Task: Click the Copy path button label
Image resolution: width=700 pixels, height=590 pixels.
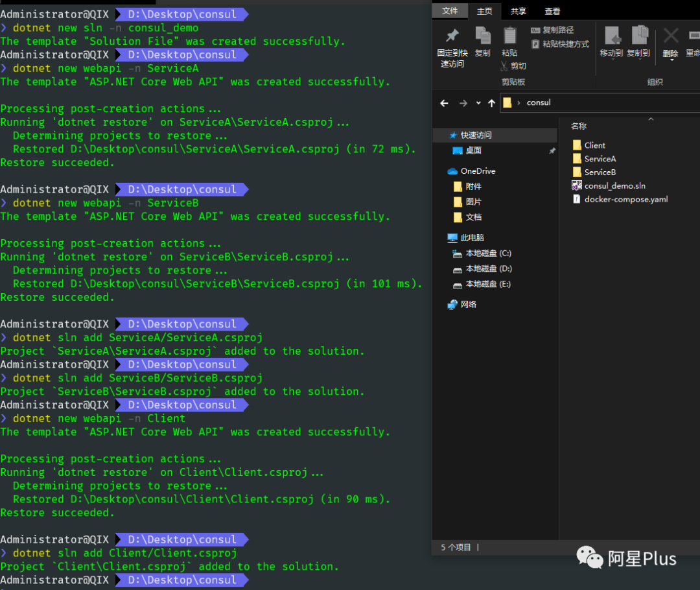Action: pos(558,30)
